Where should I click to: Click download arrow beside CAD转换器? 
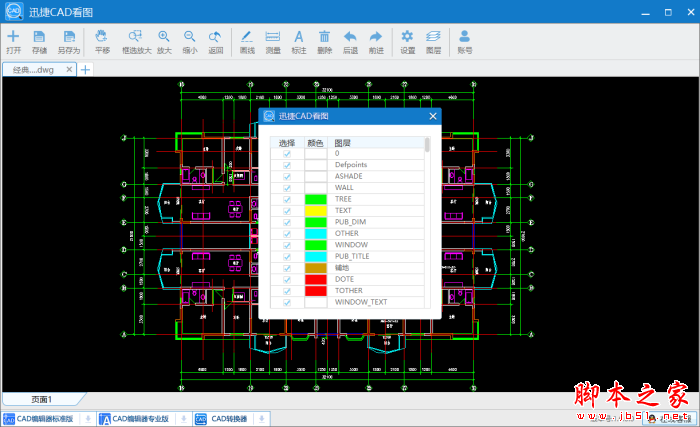(262, 418)
